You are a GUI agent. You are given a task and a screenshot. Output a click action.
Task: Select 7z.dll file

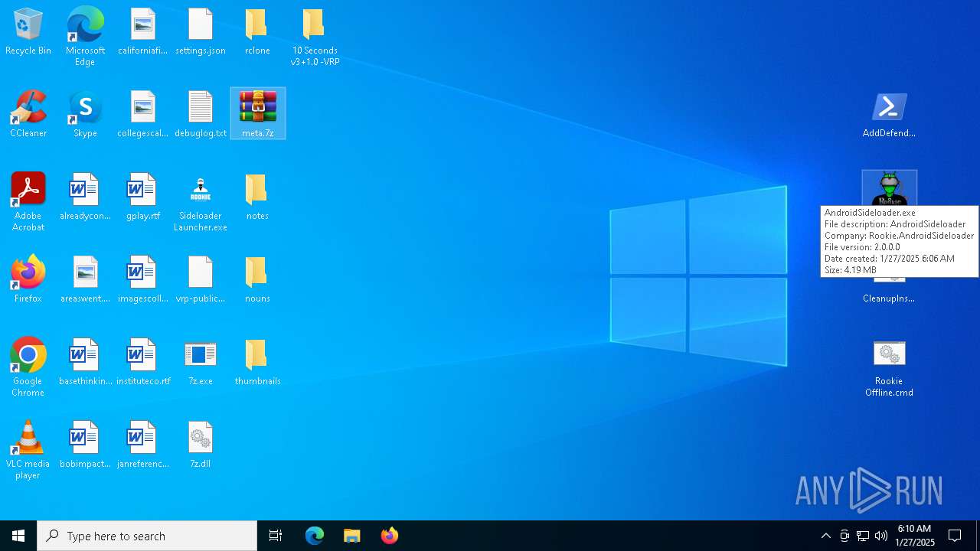[x=201, y=445]
